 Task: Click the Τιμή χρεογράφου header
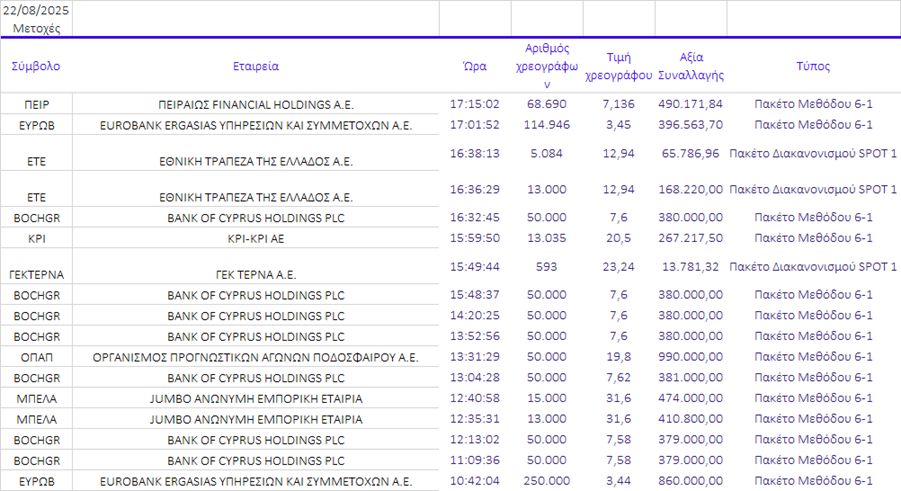coord(618,67)
